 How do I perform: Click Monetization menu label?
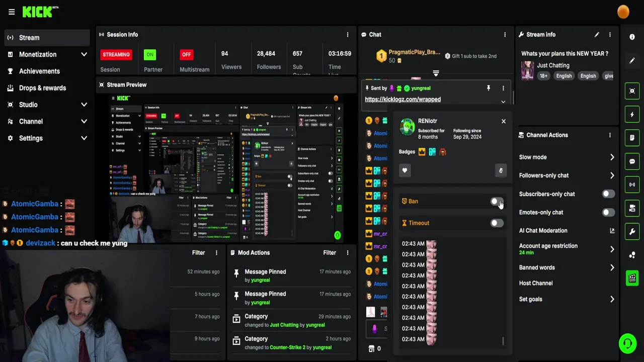(x=38, y=54)
